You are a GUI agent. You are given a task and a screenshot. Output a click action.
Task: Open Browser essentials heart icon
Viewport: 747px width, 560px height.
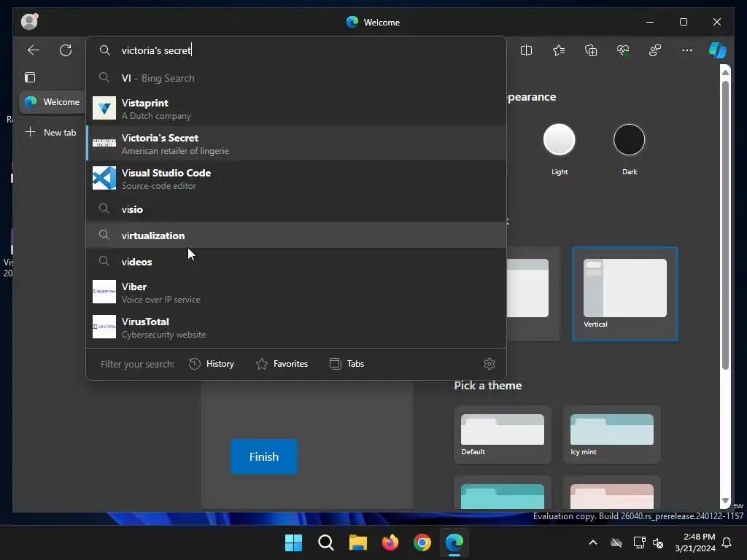[623, 50]
